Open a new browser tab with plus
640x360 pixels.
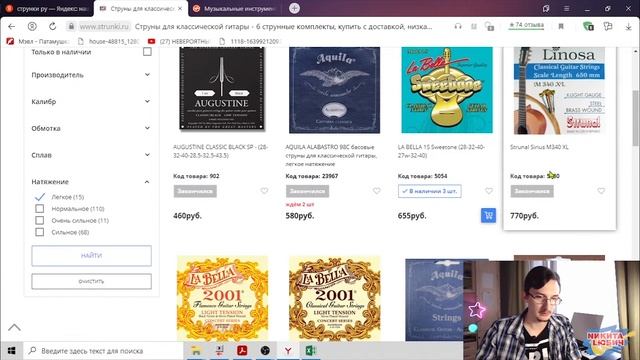[x=294, y=8]
